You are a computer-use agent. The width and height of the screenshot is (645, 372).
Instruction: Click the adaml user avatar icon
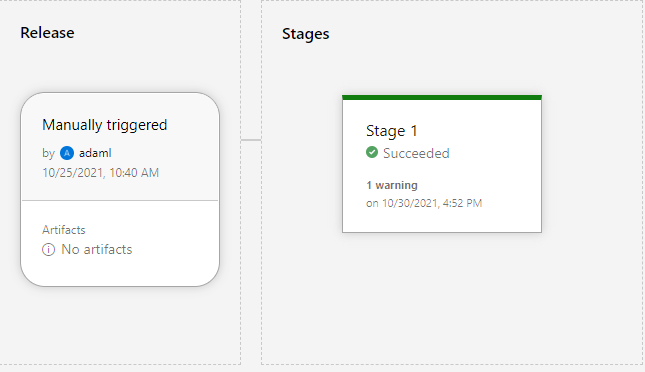coord(67,153)
